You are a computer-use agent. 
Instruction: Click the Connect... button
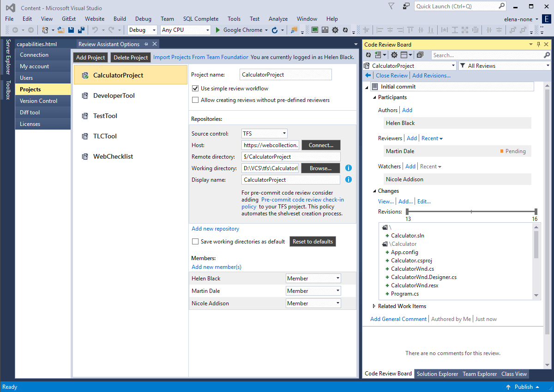[x=321, y=145]
